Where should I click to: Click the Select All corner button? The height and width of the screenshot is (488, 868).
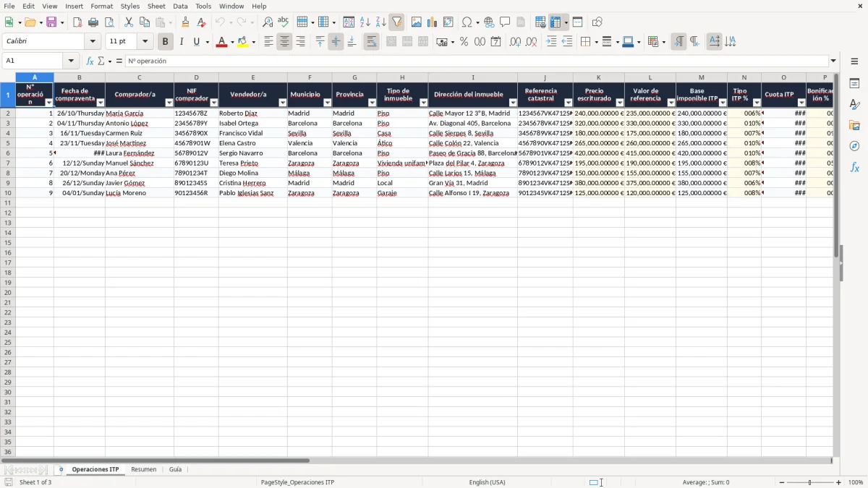click(7, 77)
